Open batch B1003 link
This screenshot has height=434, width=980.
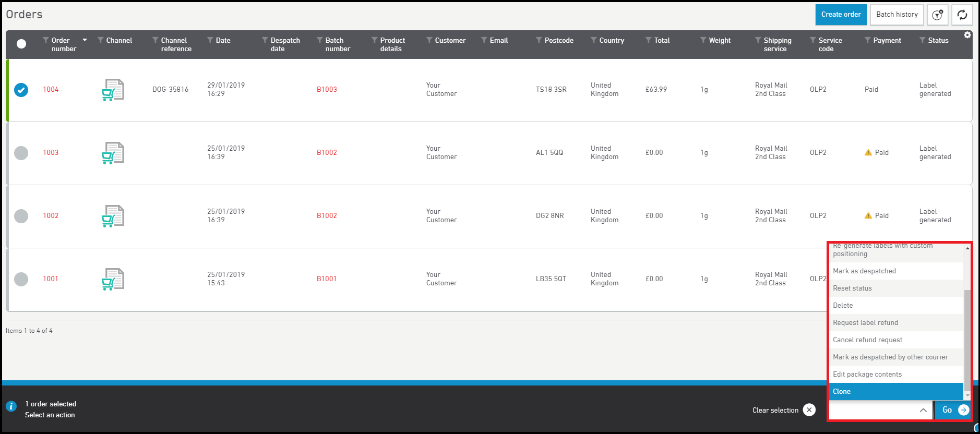point(327,90)
